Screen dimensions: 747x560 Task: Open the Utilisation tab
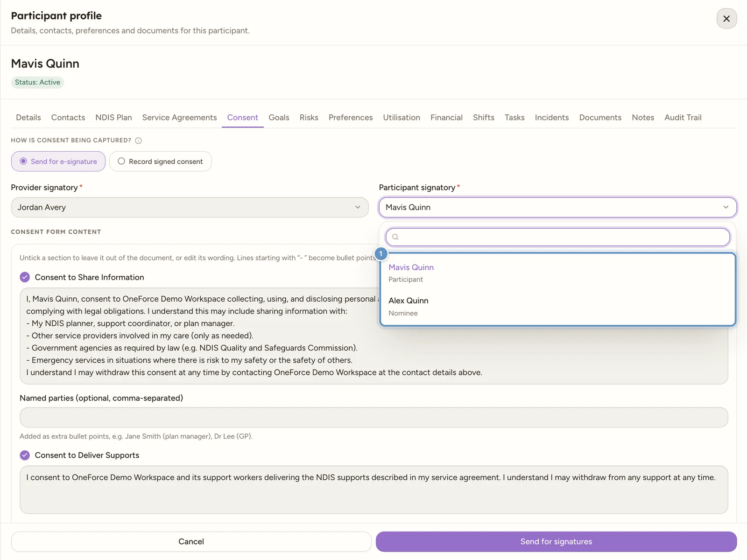(402, 118)
